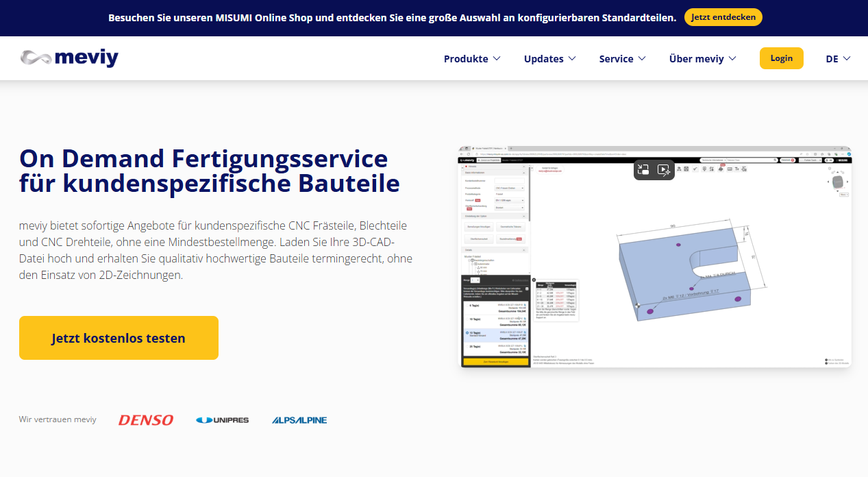
Task: Click the picture-in-picture icon on the video
Action: click(643, 170)
